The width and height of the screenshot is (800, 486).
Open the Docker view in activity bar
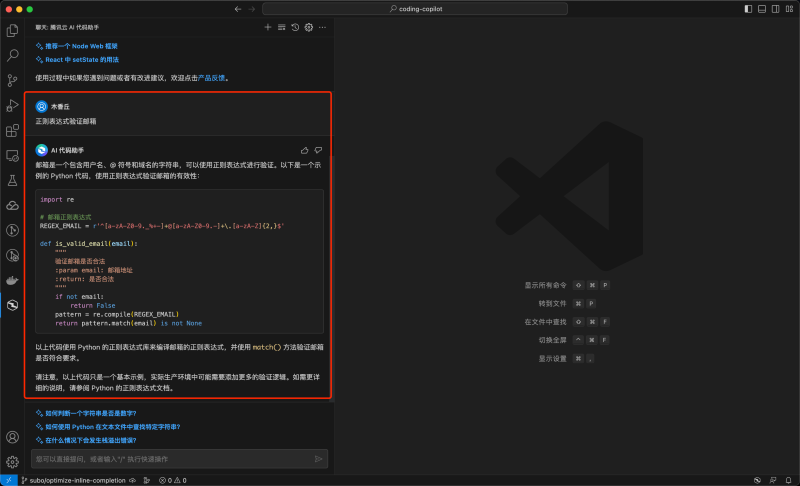point(12,280)
